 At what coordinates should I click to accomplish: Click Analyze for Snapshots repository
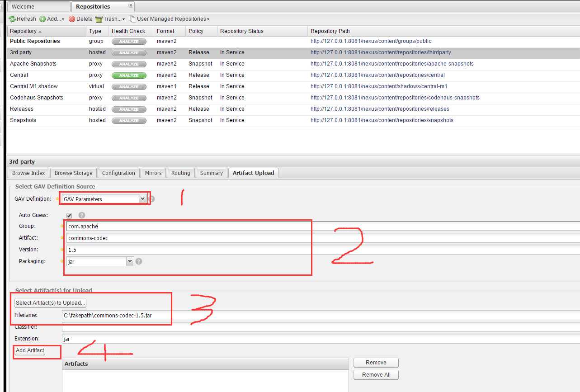click(x=129, y=121)
